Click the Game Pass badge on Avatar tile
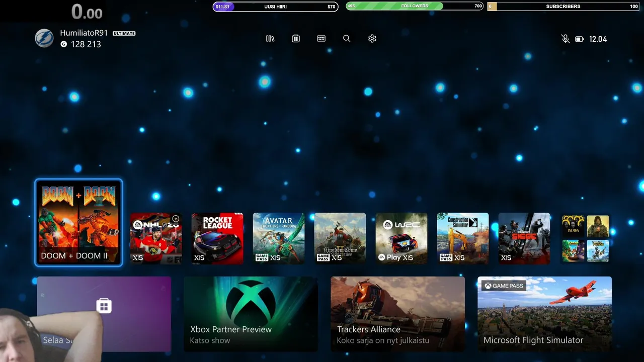This screenshot has width=644, height=362. 262,257
